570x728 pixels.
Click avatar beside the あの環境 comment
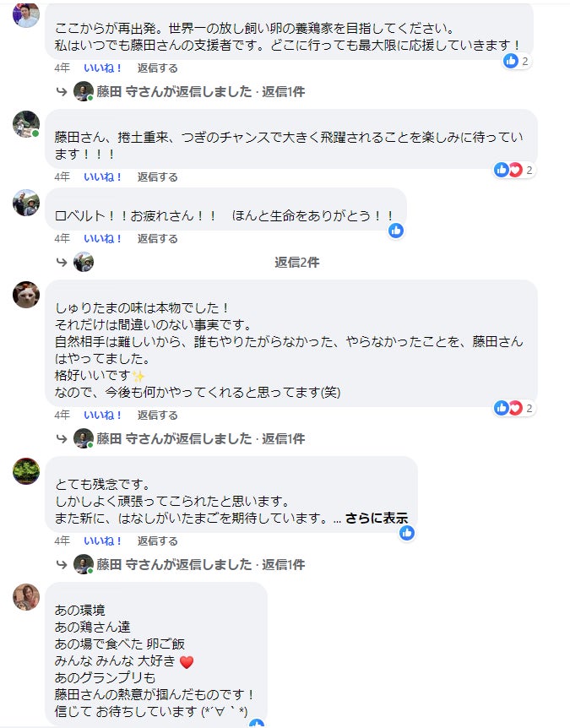click(x=26, y=597)
